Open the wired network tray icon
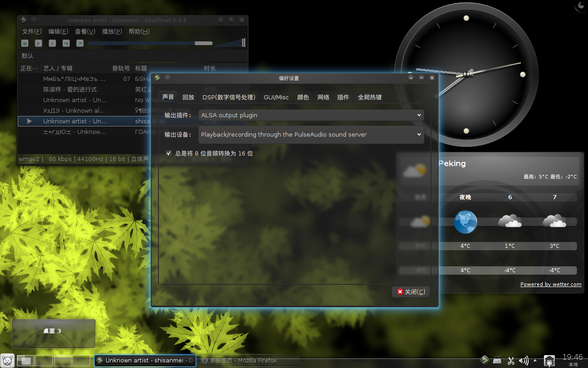The height and width of the screenshot is (368, 588). tap(549, 361)
